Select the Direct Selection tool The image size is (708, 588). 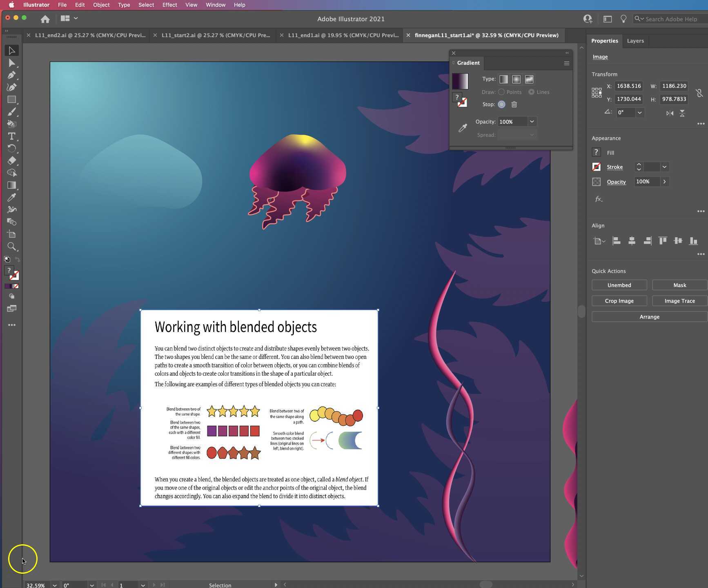click(x=12, y=62)
